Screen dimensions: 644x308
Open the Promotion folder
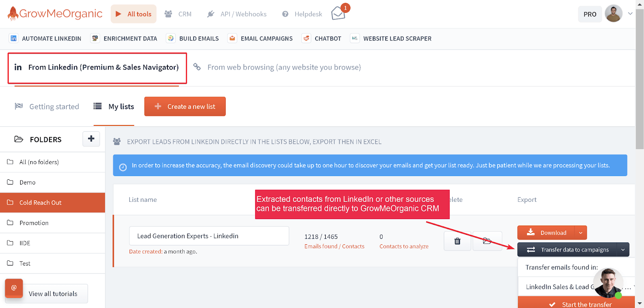point(52,223)
